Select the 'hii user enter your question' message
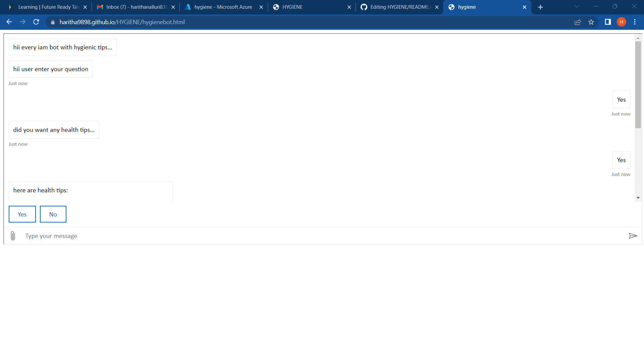 point(51,69)
